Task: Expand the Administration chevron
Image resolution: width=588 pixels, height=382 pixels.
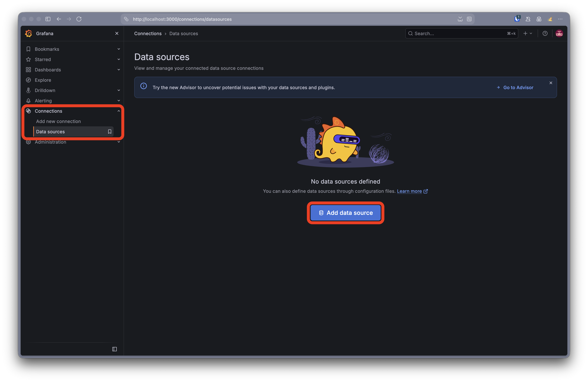Action: [119, 142]
